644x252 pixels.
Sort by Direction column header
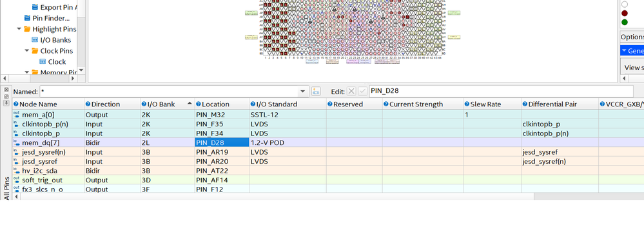click(x=112, y=104)
